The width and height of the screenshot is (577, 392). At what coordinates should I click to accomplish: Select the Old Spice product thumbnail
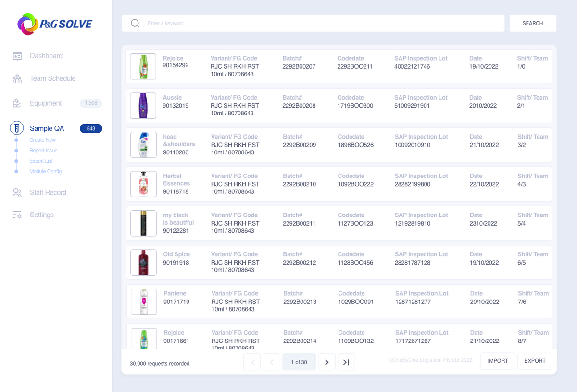click(143, 263)
